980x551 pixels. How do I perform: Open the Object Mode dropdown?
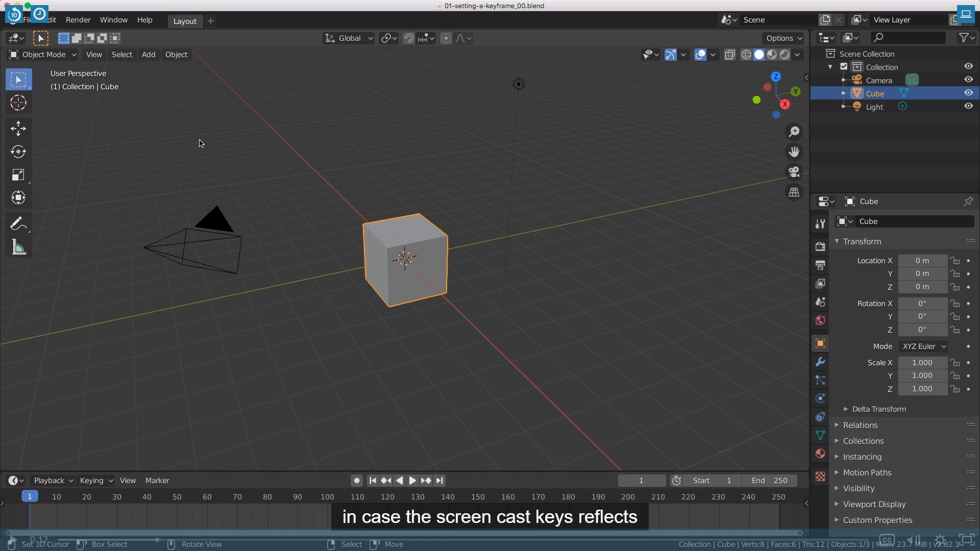(x=43, y=55)
